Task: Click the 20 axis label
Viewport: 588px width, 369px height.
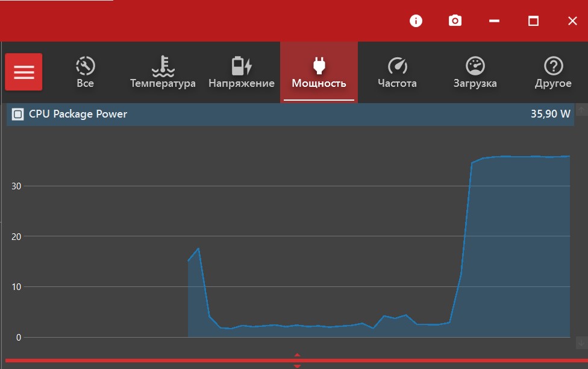Action: [16, 237]
